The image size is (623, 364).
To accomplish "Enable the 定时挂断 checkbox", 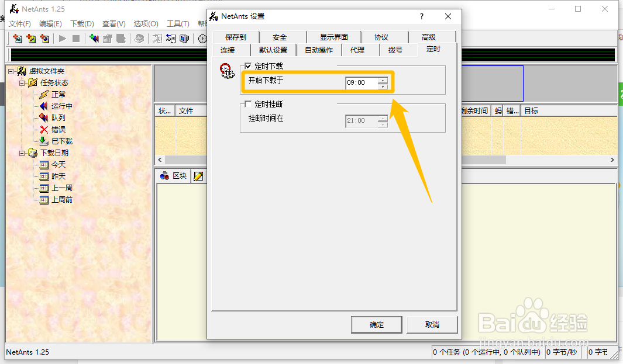I will [249, 104].
